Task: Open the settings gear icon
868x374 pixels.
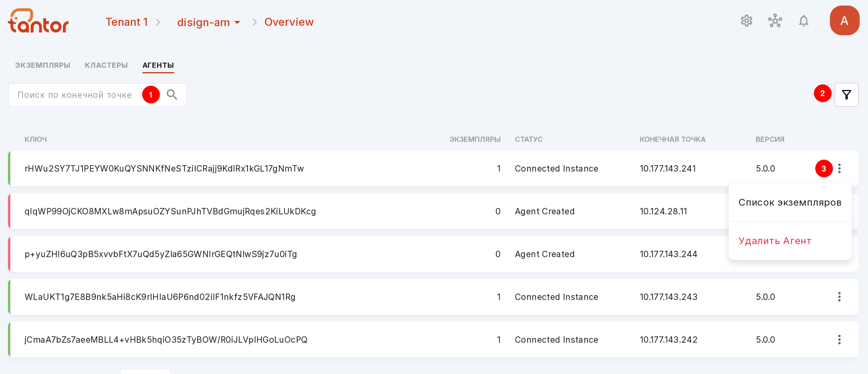Action: click(x=746, y=21)
